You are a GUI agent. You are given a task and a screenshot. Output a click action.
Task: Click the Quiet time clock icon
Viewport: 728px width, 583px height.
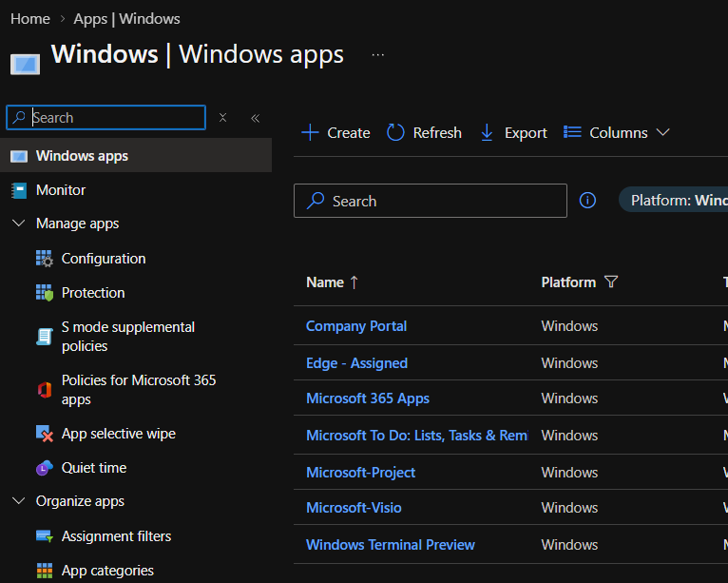[x=45, y=468]
